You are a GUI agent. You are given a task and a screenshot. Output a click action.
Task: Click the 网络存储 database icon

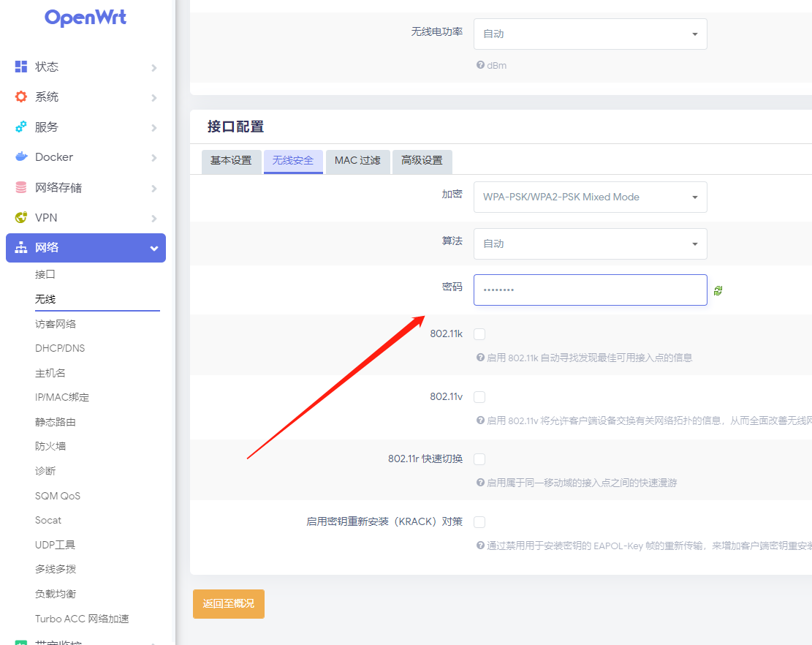[x=21, y=187]
